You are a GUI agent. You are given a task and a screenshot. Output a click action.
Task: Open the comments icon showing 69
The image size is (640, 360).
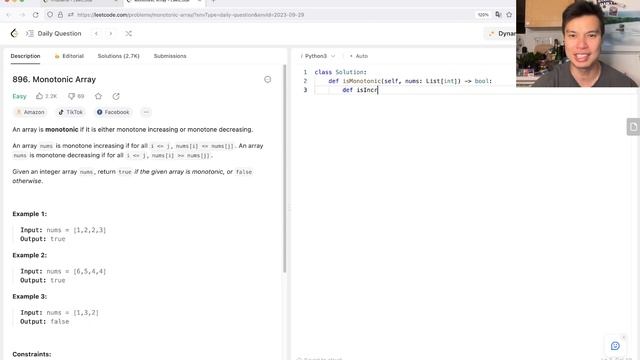71,96
